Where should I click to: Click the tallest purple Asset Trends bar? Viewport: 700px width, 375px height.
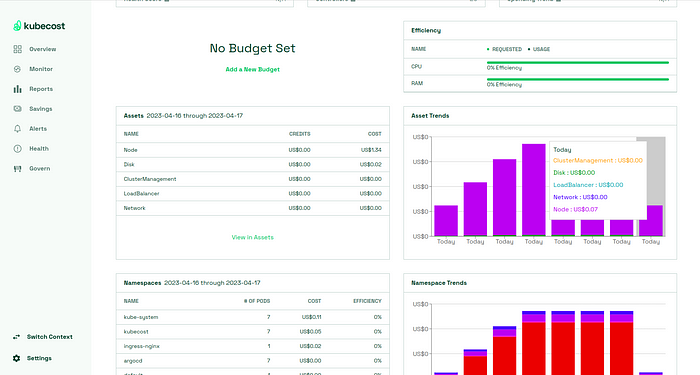533,190
